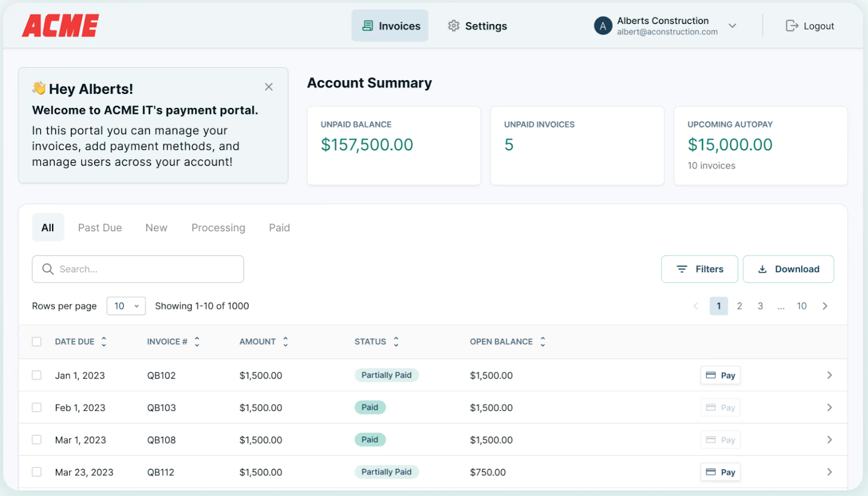Click the ACME logo
Viewport: 868px width, 496px height.
(60, 26)
